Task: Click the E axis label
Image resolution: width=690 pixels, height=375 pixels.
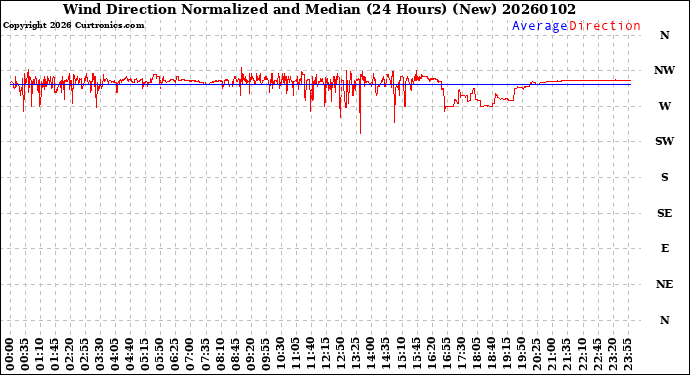Action: point(664,249)
